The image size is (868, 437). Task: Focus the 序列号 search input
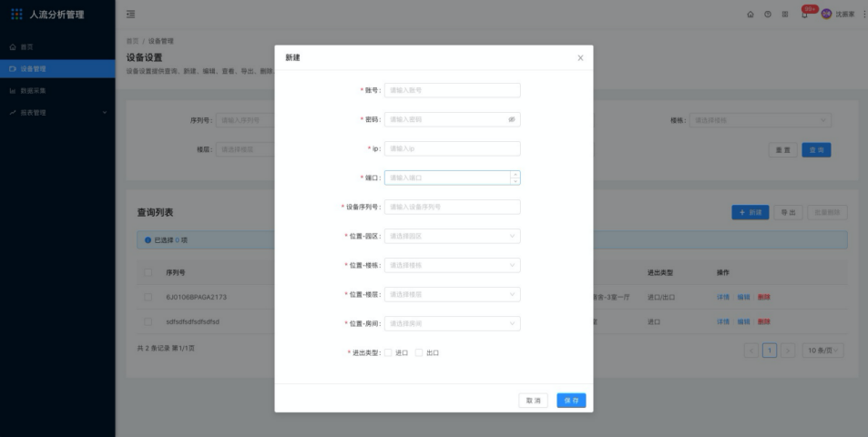tap(245, 120)
